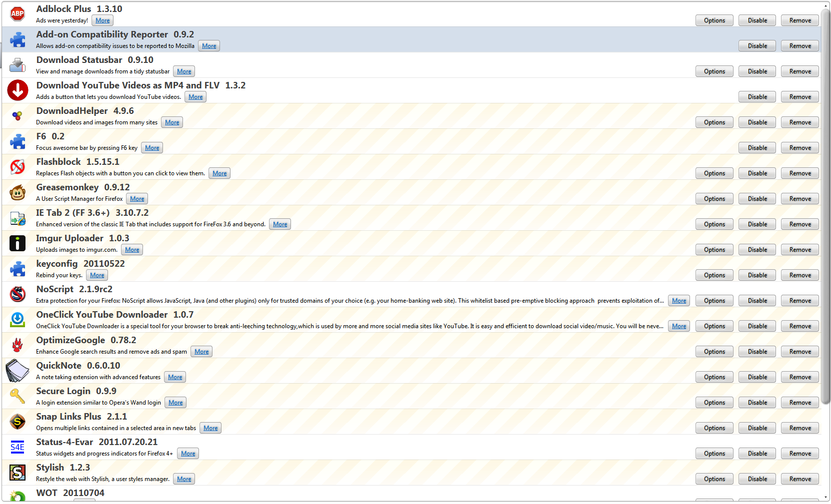
Task: Remove the Stylish add-on
Action: [x=800, y=479]
